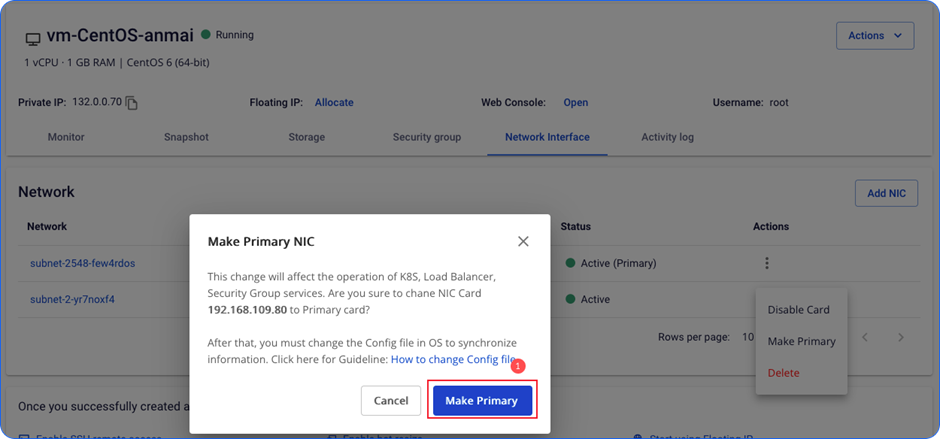
Task: Switch to the Security group tab
Action: (426, 137)
